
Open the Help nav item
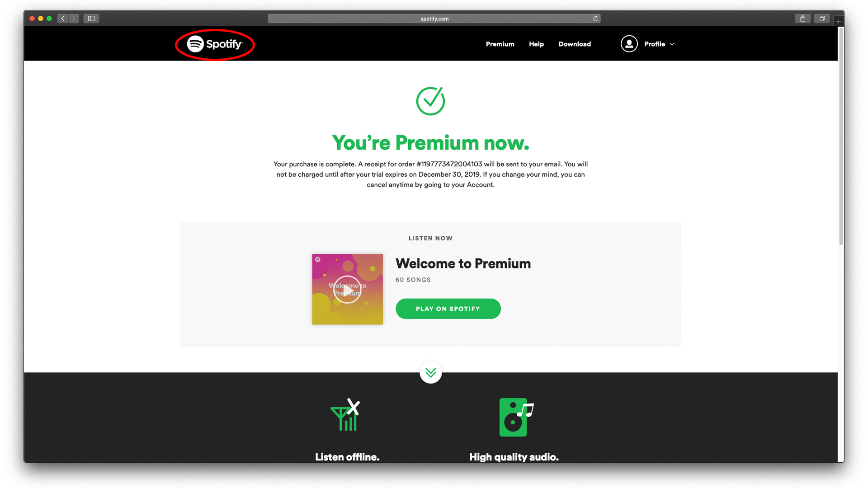coord(536,44)
